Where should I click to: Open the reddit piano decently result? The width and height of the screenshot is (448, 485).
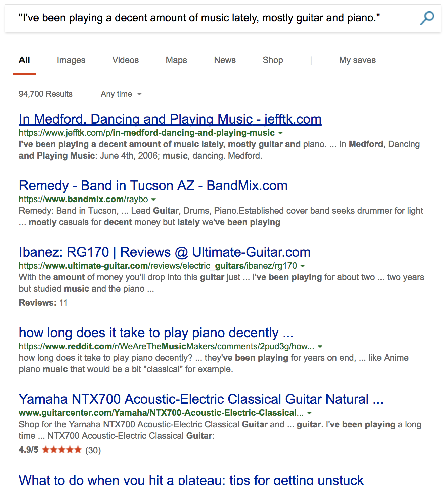click(x=156, y=333)
